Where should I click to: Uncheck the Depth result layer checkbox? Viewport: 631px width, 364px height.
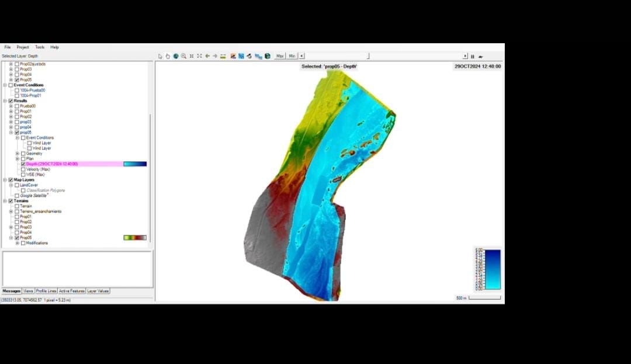click(23, 164)
